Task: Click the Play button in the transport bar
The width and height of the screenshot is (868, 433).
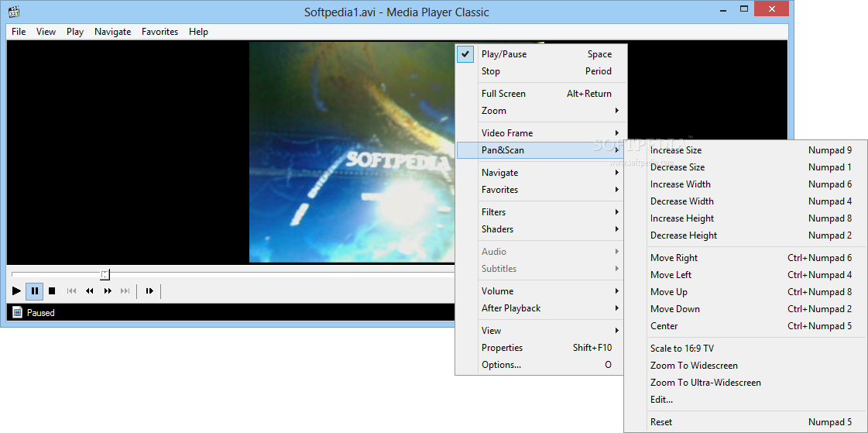Action: click(x=16, y=290)
